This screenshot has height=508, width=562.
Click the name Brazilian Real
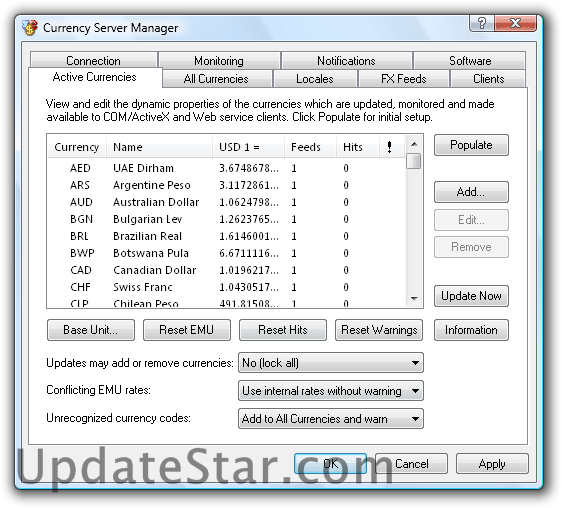point(147,236)
